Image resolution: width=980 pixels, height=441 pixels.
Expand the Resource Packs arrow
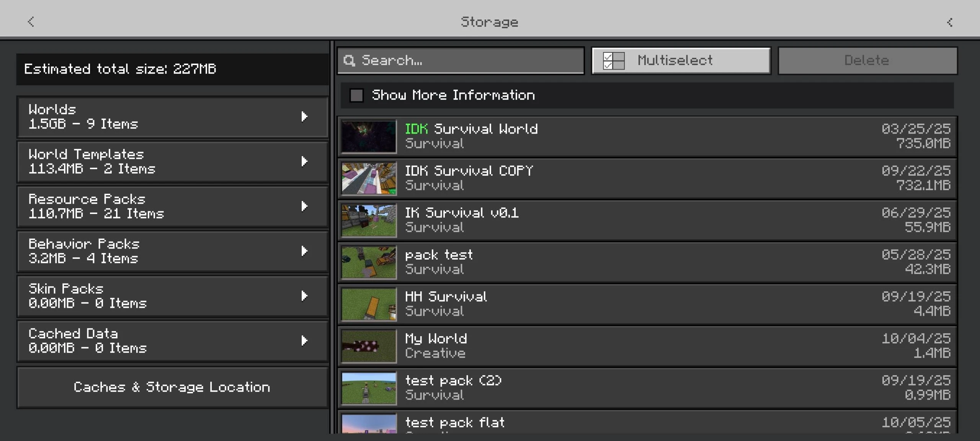tap(304, 206)
